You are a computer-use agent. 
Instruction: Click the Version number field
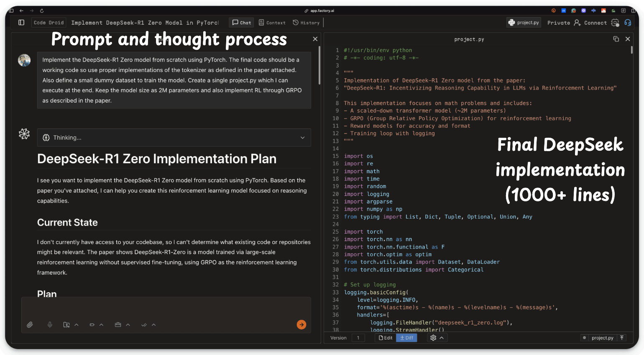coord(358,338)
